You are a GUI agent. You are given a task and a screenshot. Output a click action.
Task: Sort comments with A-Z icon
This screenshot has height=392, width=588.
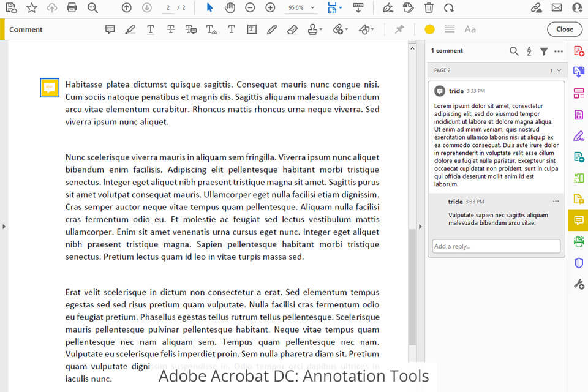[x=529, y=51]
